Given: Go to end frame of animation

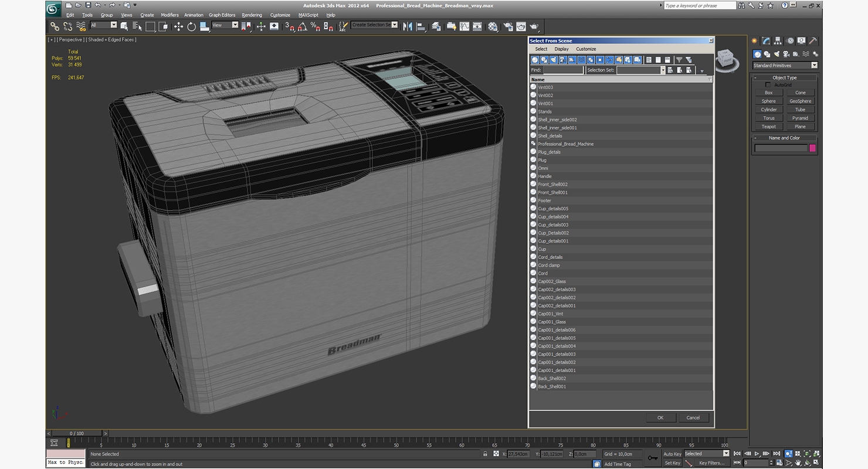Looking at the screenshot, I should tap(776, 453).
